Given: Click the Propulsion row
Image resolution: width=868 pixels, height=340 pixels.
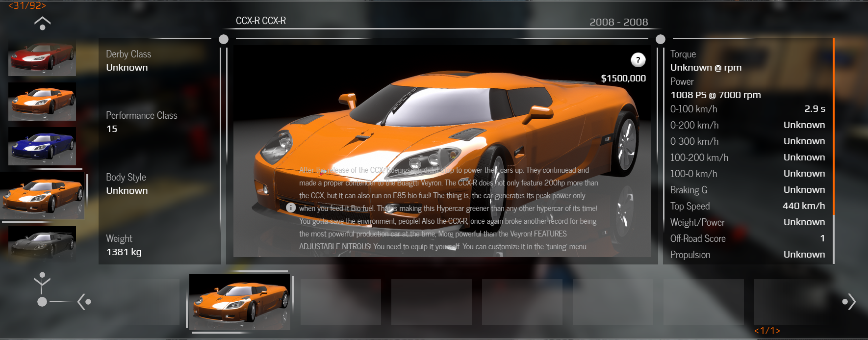Looking at the screenshot, I should tap(748, 255).
